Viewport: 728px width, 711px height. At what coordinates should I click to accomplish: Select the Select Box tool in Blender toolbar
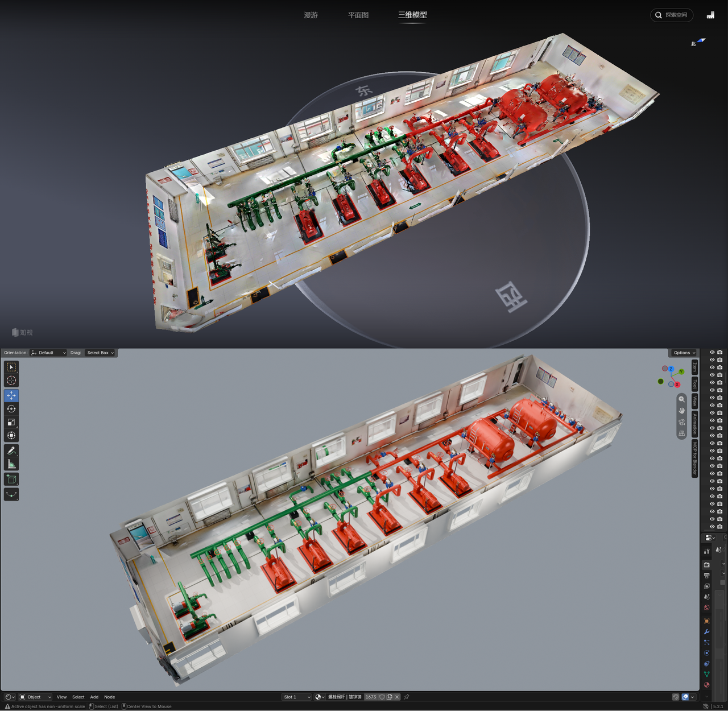[x=11, y=367]
